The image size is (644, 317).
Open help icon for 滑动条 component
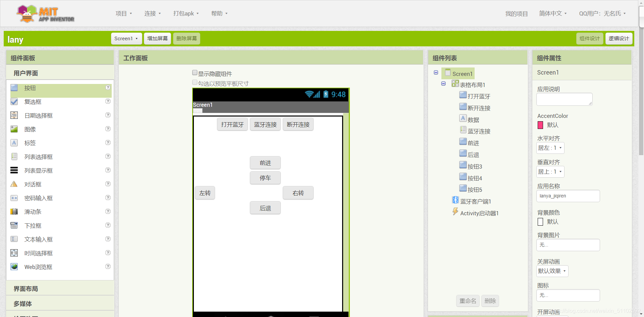(108, 212)
